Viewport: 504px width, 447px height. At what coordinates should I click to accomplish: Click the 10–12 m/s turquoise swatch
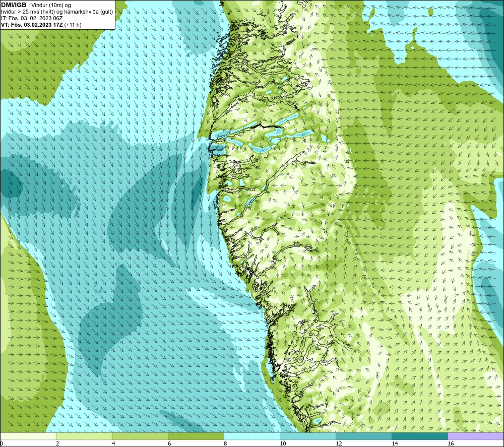[307, 436]
